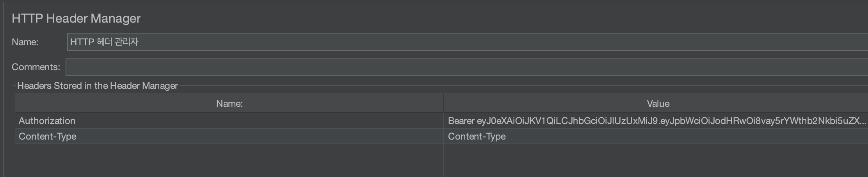This screenshot has width=868, height=177.
Task: Focus the empty Comments text field
Action: pos(466,67)
